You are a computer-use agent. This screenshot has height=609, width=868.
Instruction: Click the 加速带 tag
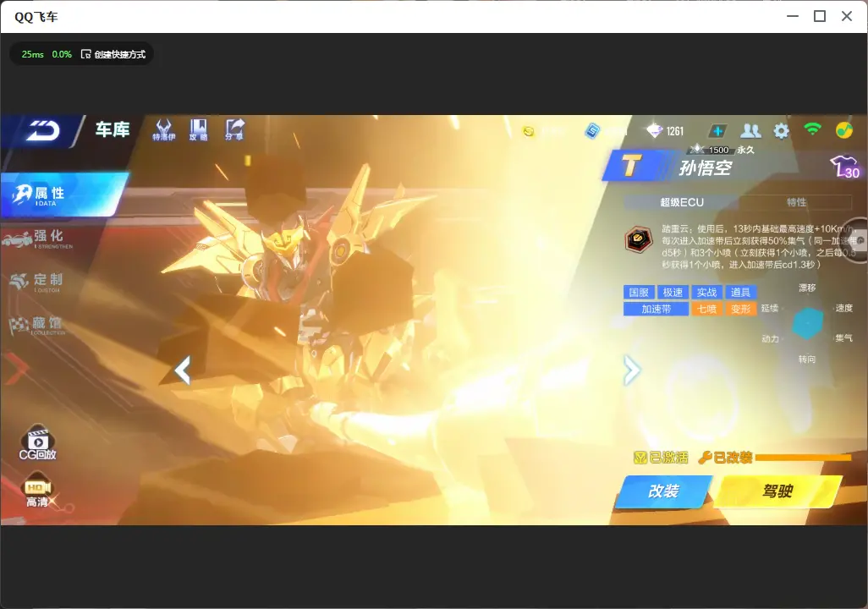pos(656,309)
